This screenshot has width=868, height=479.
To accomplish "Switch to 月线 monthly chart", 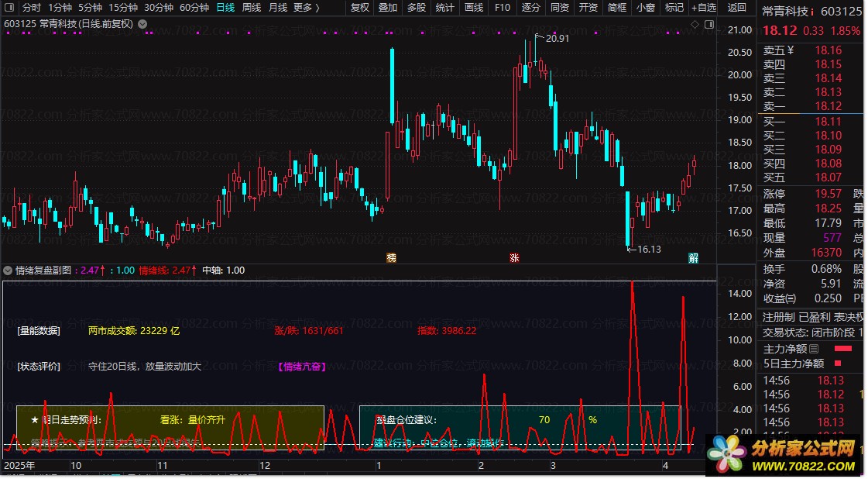I will tap(278, 7).
